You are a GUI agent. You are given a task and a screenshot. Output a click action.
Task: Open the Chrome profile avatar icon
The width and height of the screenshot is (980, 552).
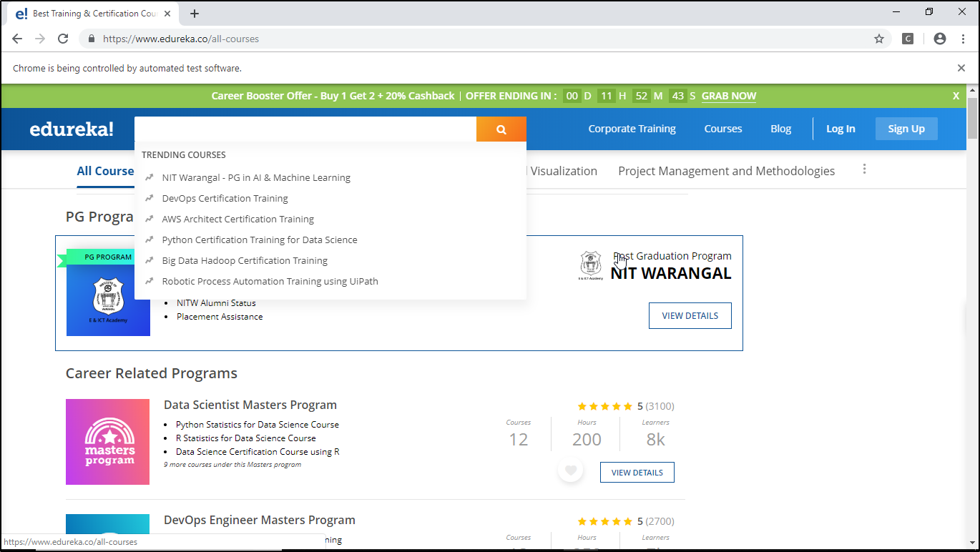[x=939, y=39]
